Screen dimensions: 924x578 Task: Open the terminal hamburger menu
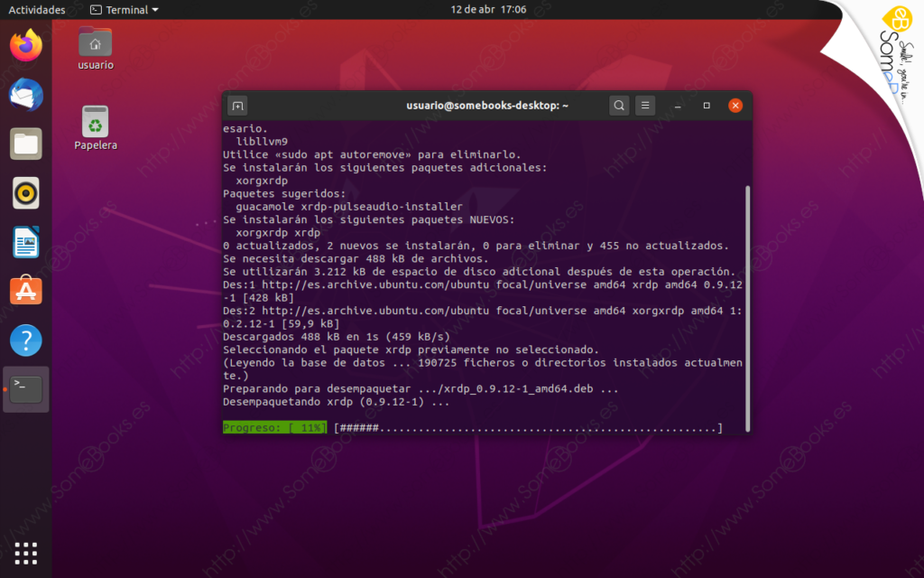[645, 106]
